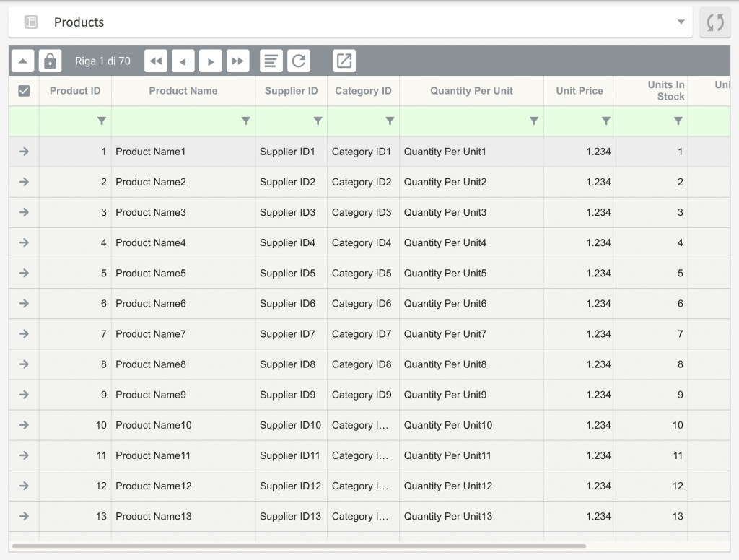
Task: Open the Category ID filter funnel
Action: (x=390, y=121)
